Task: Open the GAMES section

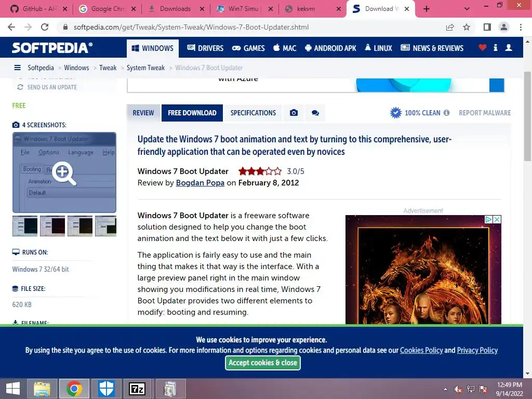Action: tap(248, 48)
